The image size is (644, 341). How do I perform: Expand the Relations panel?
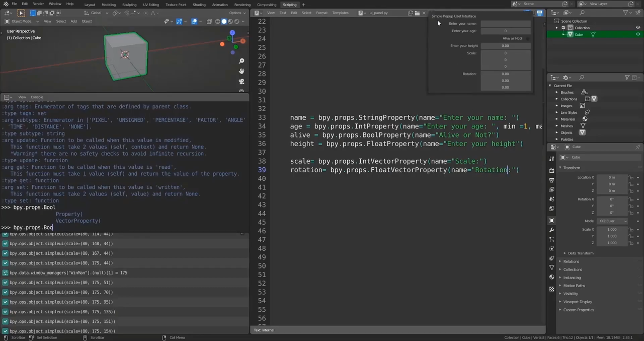pos(571,261)
